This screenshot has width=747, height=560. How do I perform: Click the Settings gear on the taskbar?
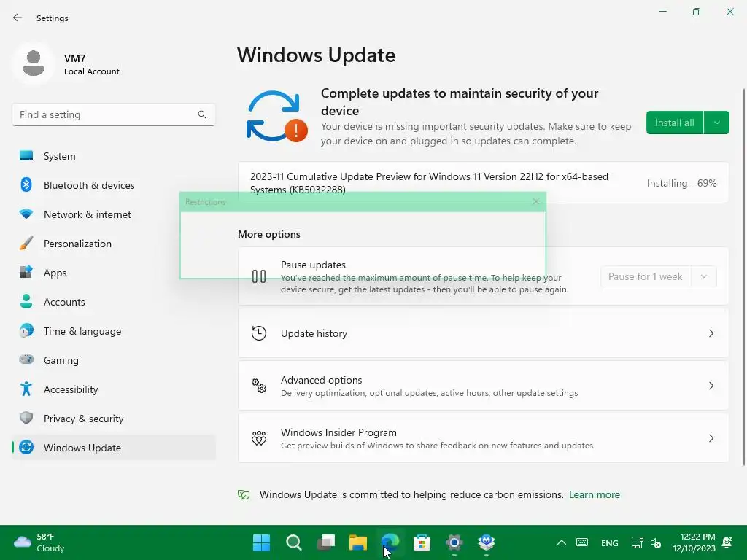(454, 542)
